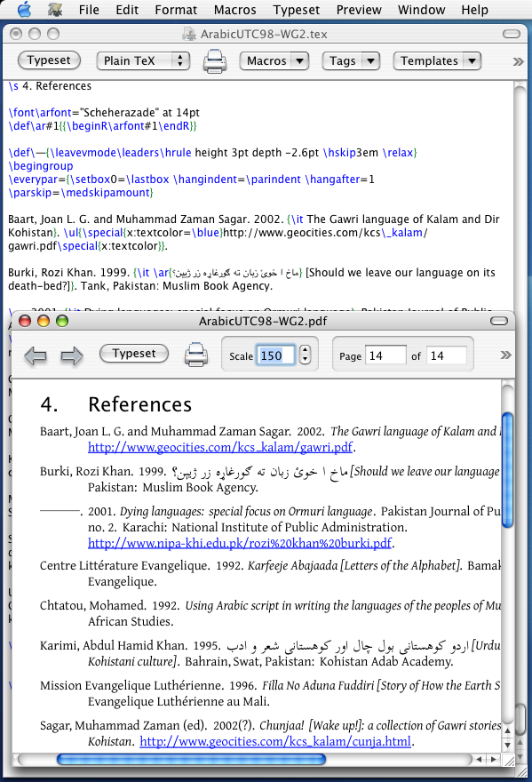Toggle toolbar pill button of PDF window
Image resolution: width=532 pixels, height=782 pixels.
(499, 321)
